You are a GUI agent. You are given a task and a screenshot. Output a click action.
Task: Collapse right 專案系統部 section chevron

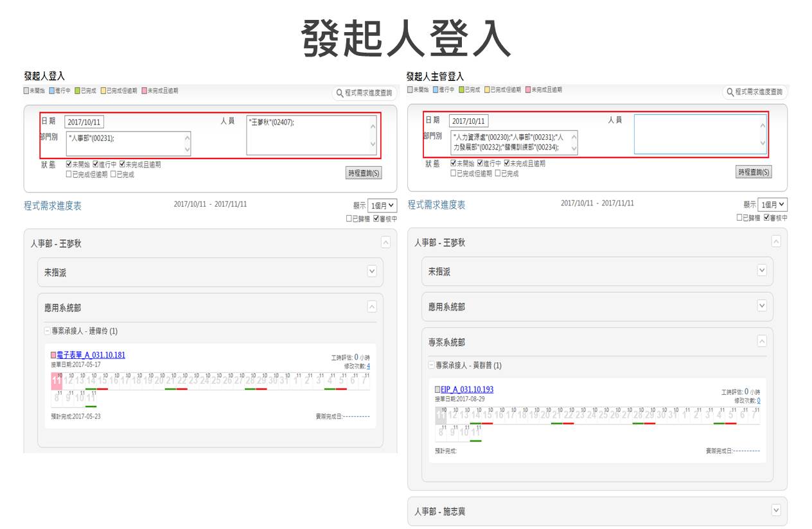point(762,341)
